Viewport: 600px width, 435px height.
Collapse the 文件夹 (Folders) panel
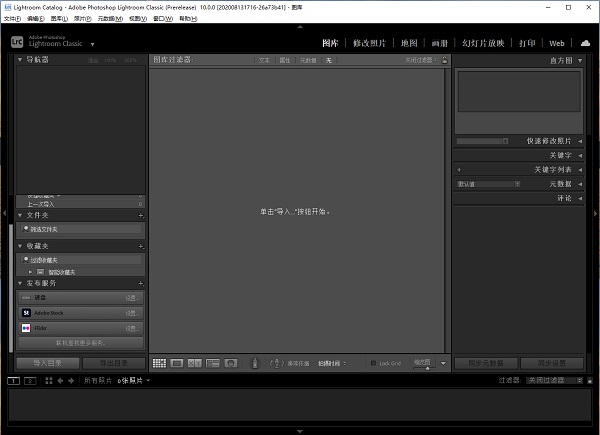click(x=21, y=215)
